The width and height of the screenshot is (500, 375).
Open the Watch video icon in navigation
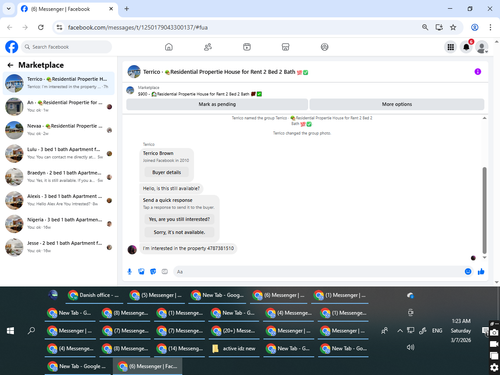[247, 47]
